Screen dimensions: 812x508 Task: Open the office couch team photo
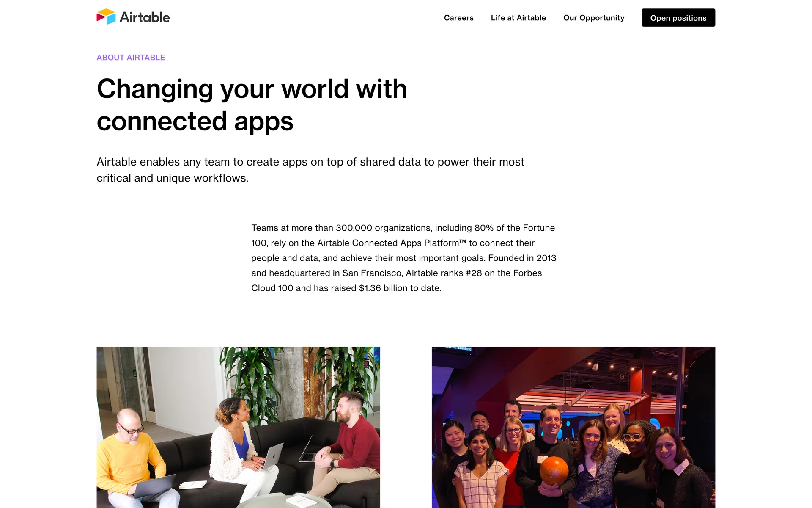[x=238, y=427]
